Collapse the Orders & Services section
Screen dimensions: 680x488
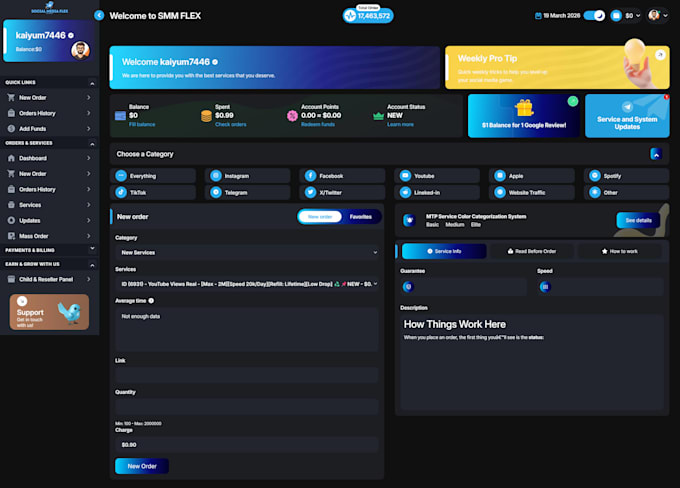[x=92, y=143]
